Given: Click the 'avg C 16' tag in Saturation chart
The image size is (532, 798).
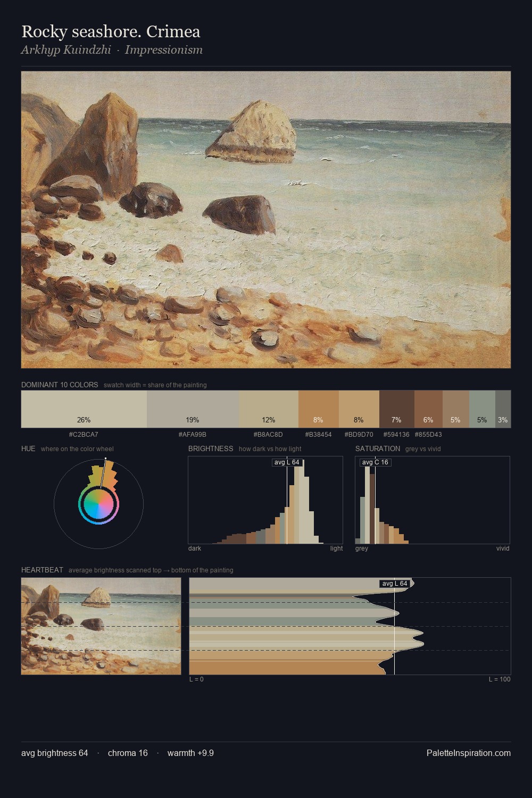Looking at the screenshot, I should tap(375, 462).
